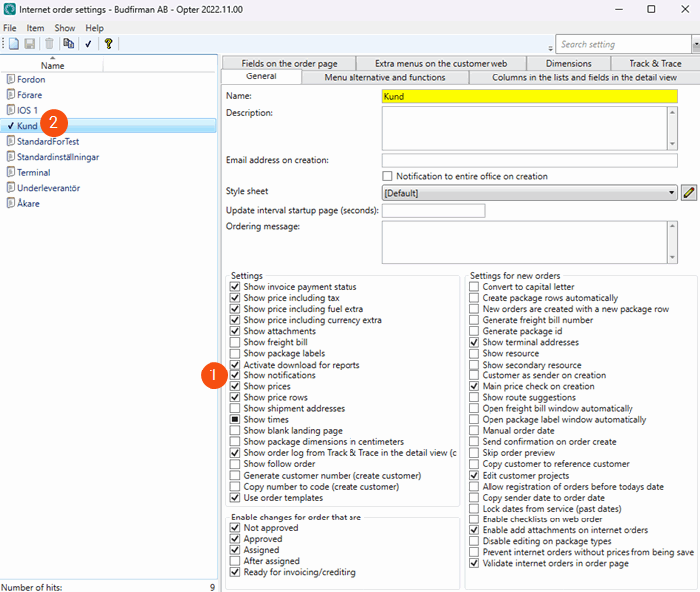Open the toolbar overflow options arrow
700x592 pixels.
point(550,48)
